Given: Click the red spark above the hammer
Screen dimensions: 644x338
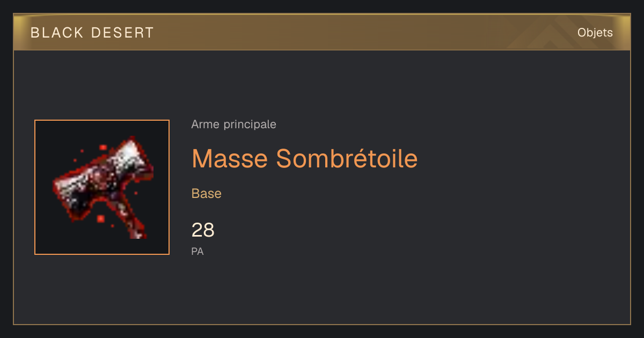Looking at the screenshot, I should click(102, 146).
